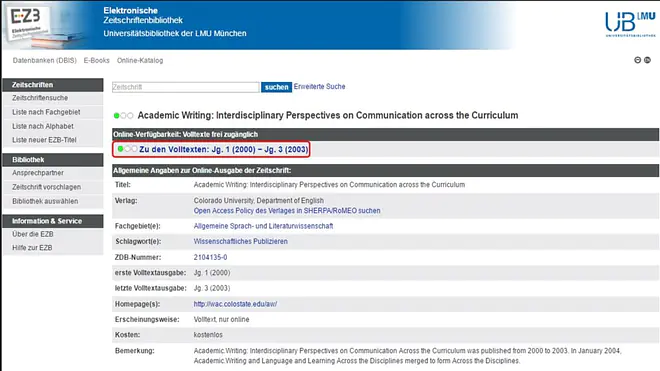Click 'Jg. 1 (2000)' in erste Volltextausgabe row

(212, 273)
